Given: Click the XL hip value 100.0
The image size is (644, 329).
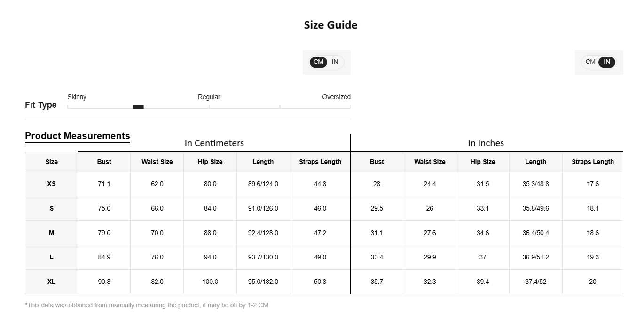Looking at the screenshot, I should pos(210,282).
